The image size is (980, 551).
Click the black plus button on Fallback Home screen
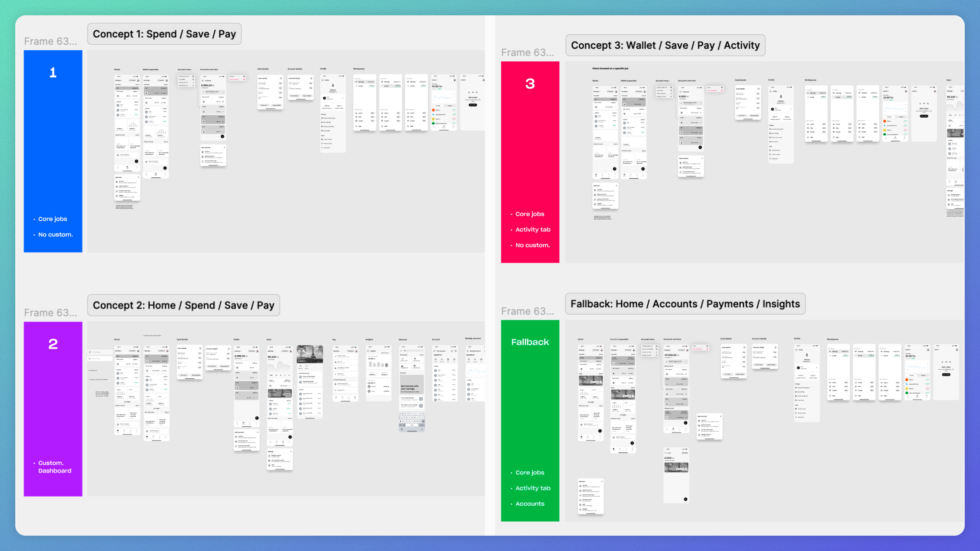pyautogui.click(x=600, y=431)
